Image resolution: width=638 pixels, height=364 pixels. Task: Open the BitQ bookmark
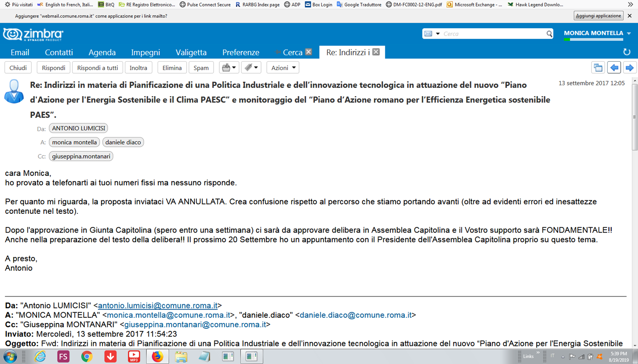pyautogui.click(x=106, y=5)
